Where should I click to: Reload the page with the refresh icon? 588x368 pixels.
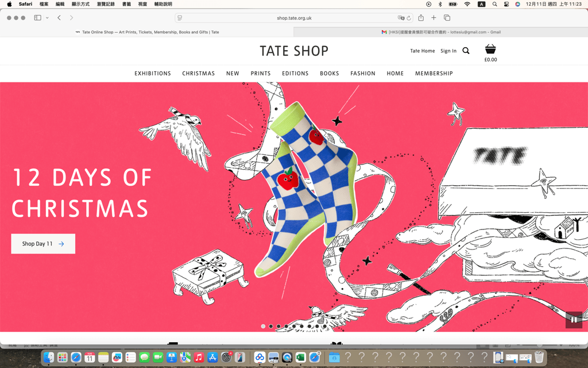tap(409, 18)
